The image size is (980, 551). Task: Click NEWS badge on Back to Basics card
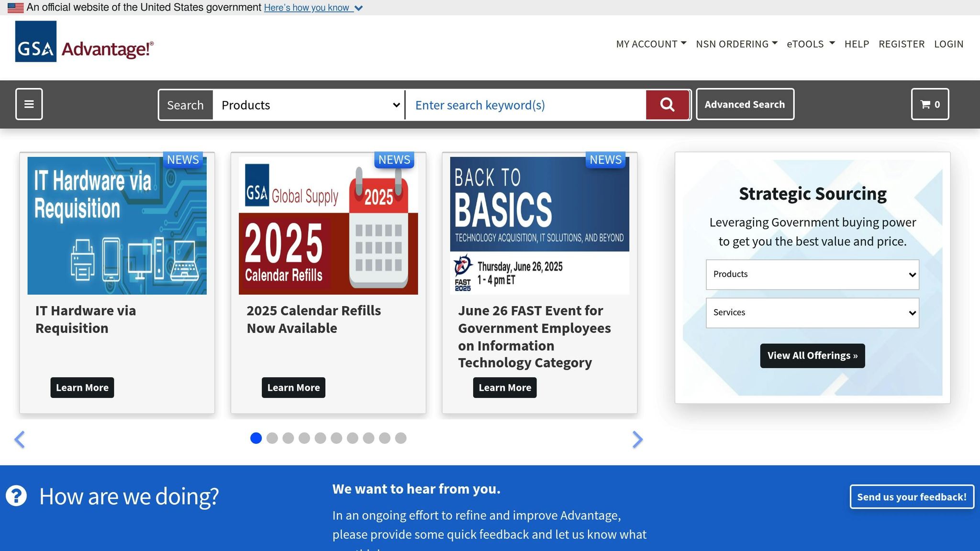[x=605, y=160]
